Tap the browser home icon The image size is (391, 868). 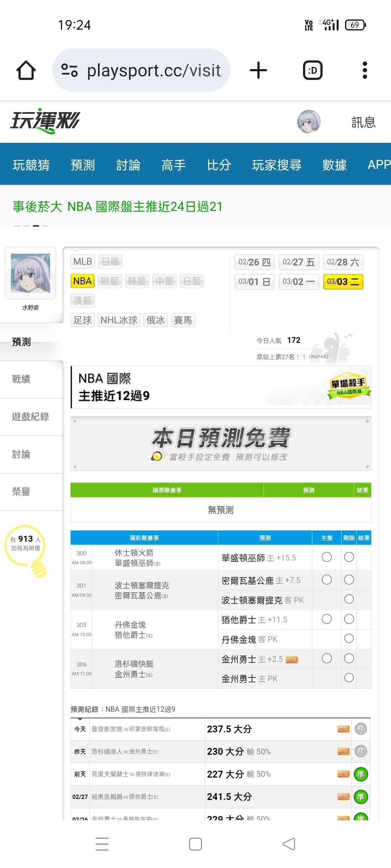[x=26, y=70]
